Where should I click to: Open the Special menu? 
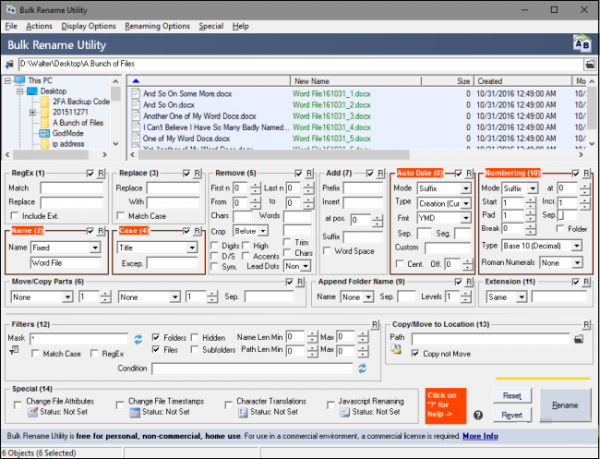pyautogui.click(x=211, y=25)
